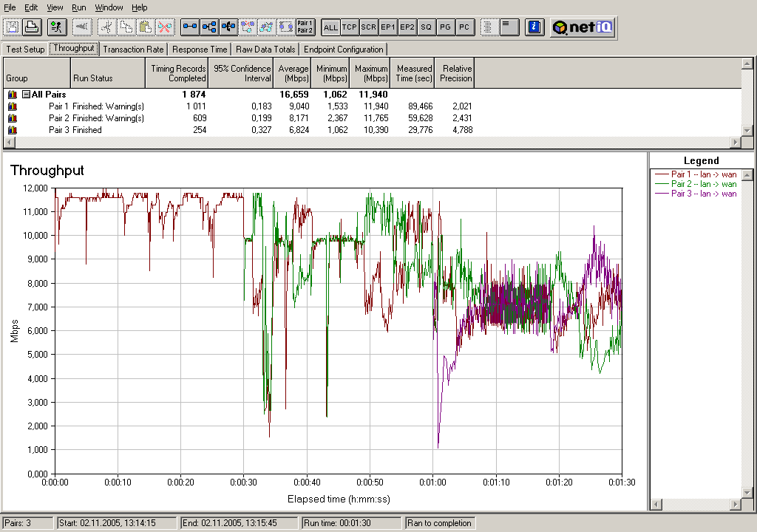Screen dimensions: 757x532
Task: Select the Throughput tab
Action: [x=74, y=48]
